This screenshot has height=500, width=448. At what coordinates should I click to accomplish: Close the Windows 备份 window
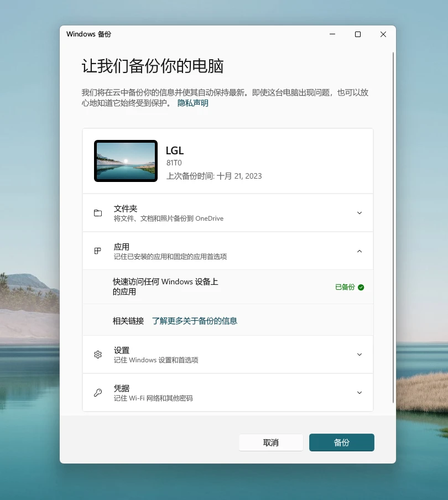point(383,34)
